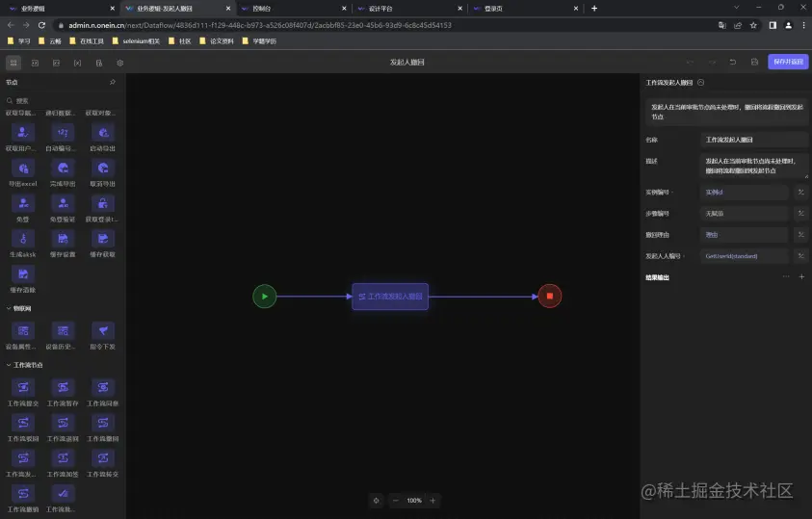
Task: Toggle expression mode for 发起人人编号
Action: click(x=800, y=255)
